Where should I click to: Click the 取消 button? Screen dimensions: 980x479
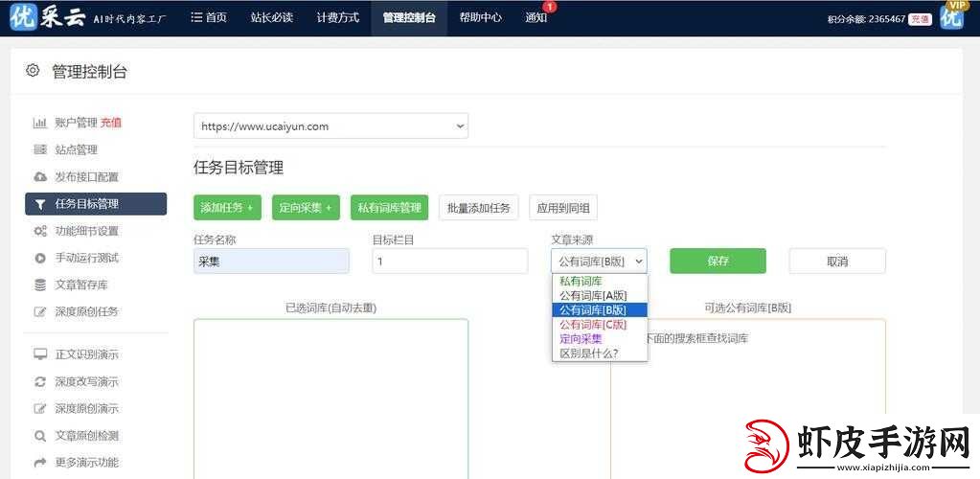tap(837, 262)
